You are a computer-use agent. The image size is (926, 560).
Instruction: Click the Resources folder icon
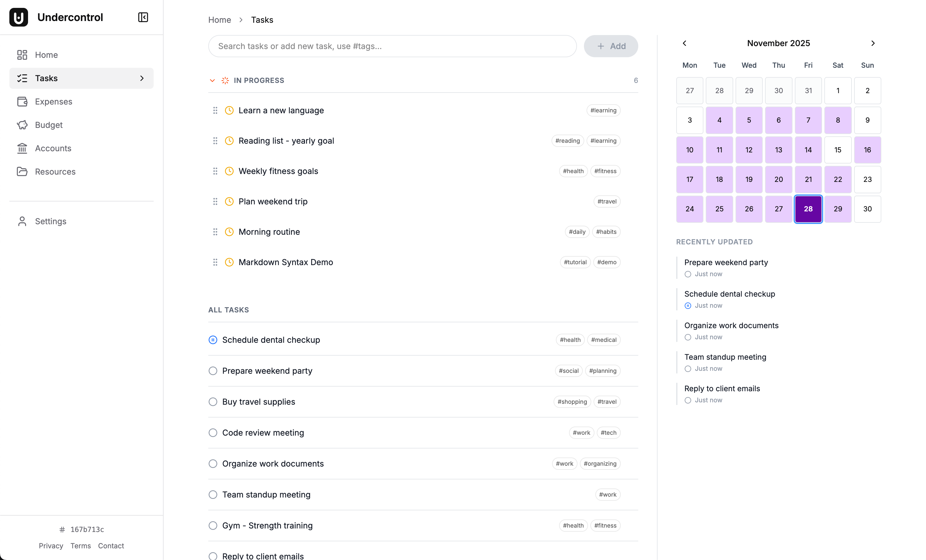click(x=22, y=172)
